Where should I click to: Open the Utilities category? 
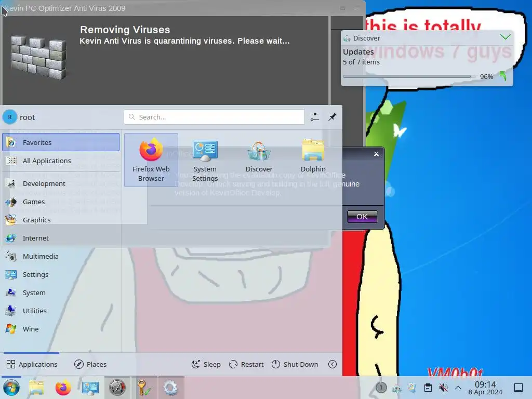click(61, 311)
